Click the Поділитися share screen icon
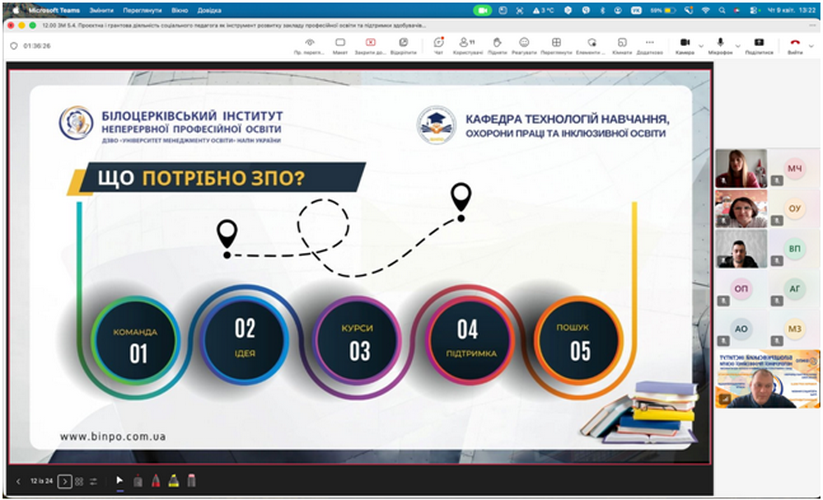The height and width of the screenshot is (500, 823). click(x=759, y=44)
